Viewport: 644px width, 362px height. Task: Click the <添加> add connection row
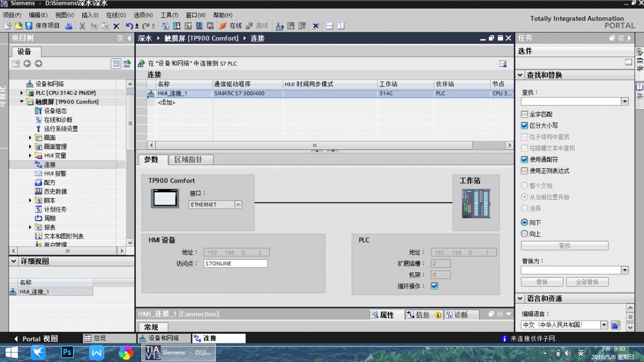[166, 102]
